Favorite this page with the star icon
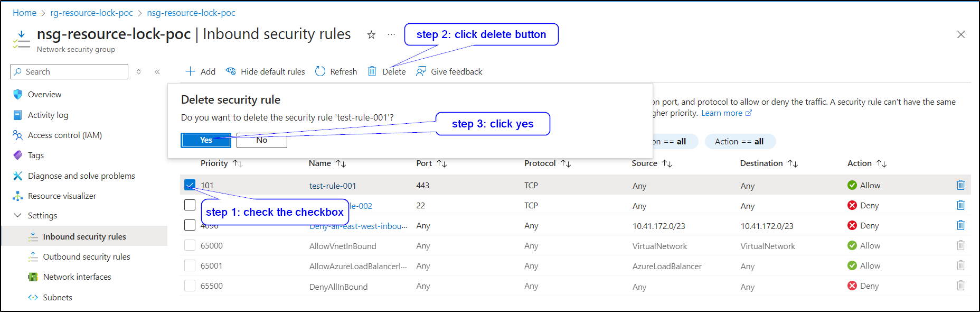 tap(371, 35)
